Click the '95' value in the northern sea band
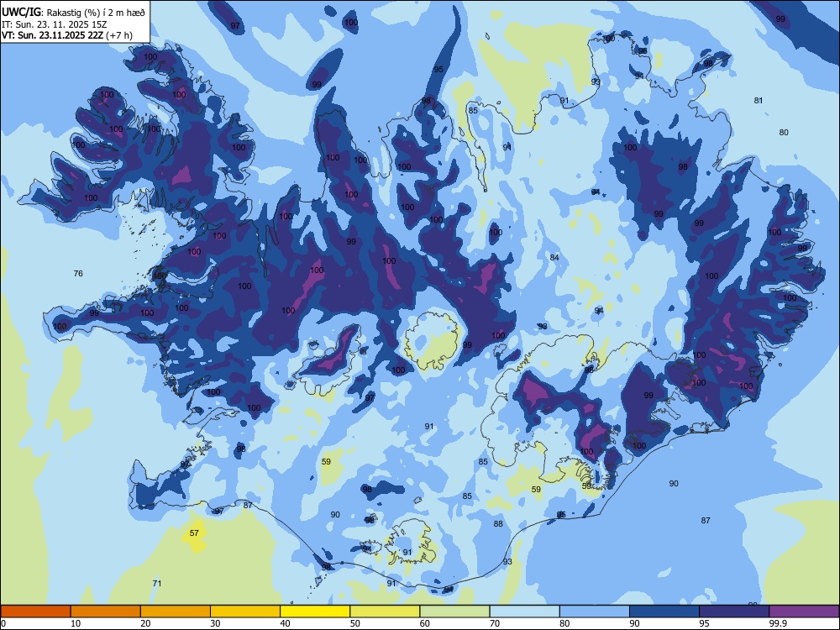 click(x=438, y=69)
